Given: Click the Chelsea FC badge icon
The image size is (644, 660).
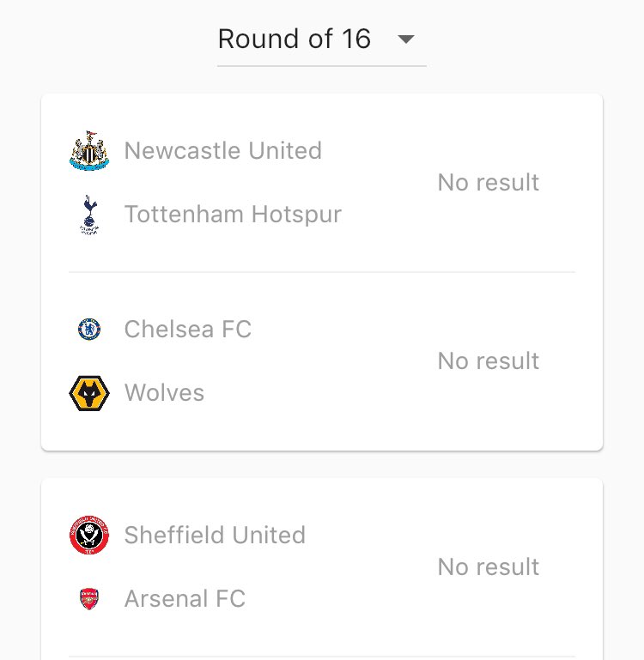Looking at the screenshot, I should pyautogui.click(x=89, y=330).
